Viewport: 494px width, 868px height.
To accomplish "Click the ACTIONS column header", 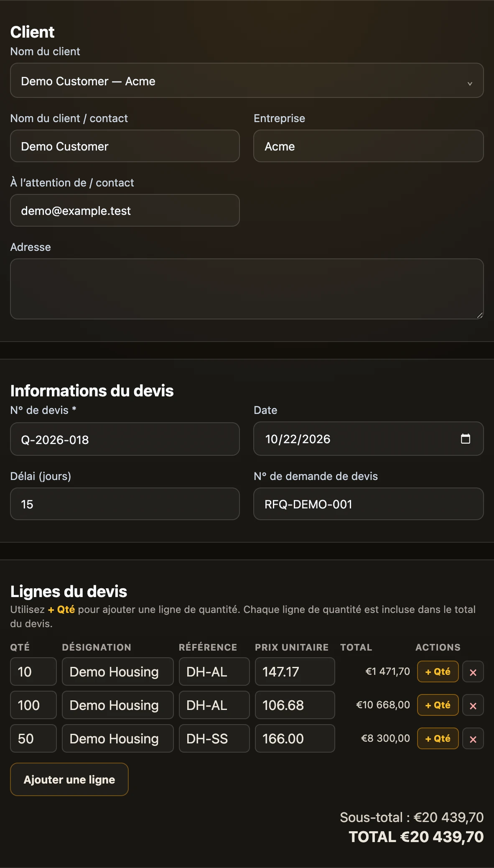I will (x=438, y=647).
